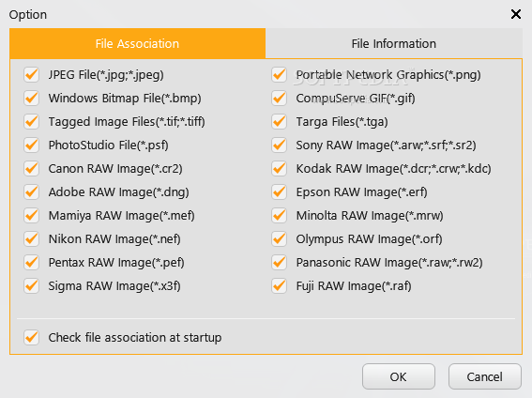Toggle CompuServe GIF (*.gif) checkbox

[280, 98]
